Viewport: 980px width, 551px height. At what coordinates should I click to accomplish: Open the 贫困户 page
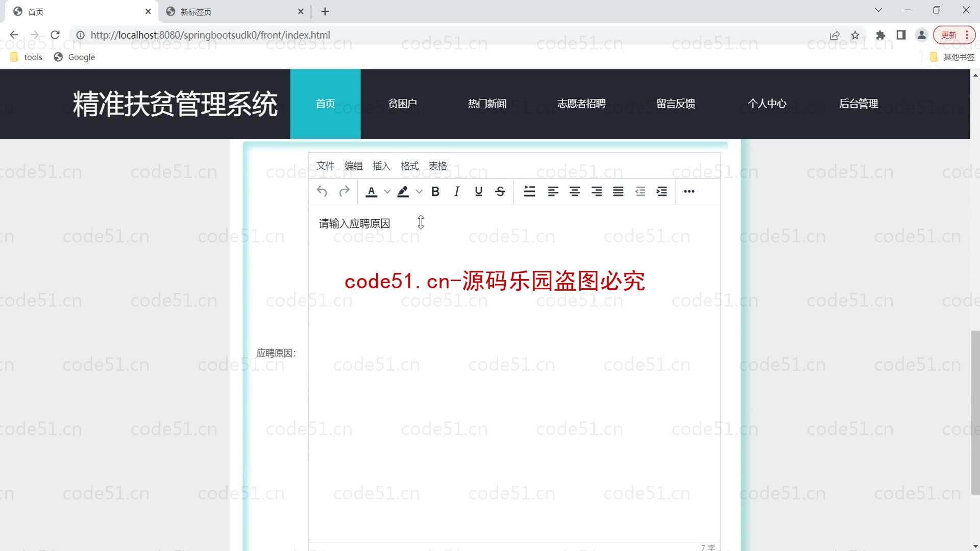pos(402,104)
